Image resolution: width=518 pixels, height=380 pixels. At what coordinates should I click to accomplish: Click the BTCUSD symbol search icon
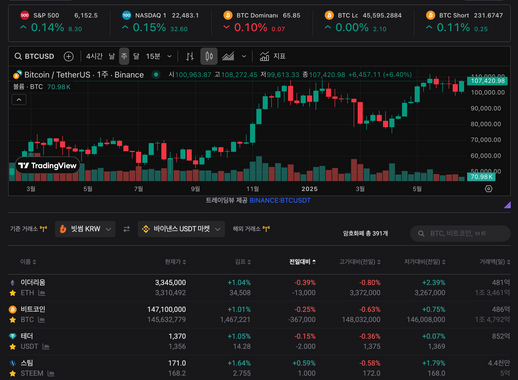point(18,56)
